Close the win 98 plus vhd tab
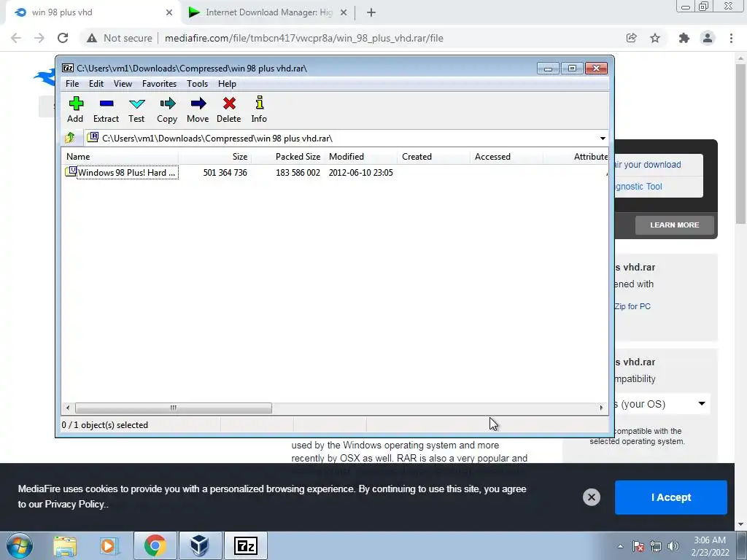The image size is (747, 560). [169, 12]
